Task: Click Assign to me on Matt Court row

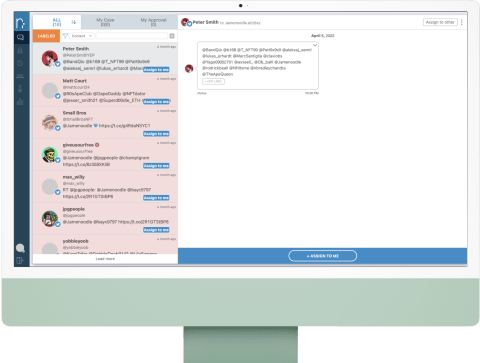Action: point(156,102)
